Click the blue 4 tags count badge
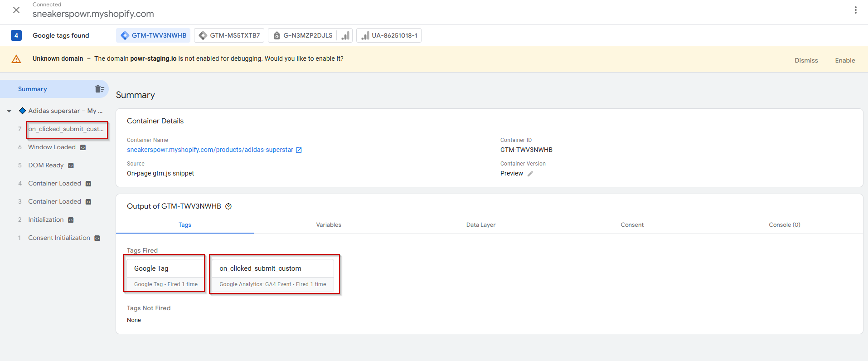Image resolution: width=868 pixels, height=361 pixels. (x=16, y=35)
